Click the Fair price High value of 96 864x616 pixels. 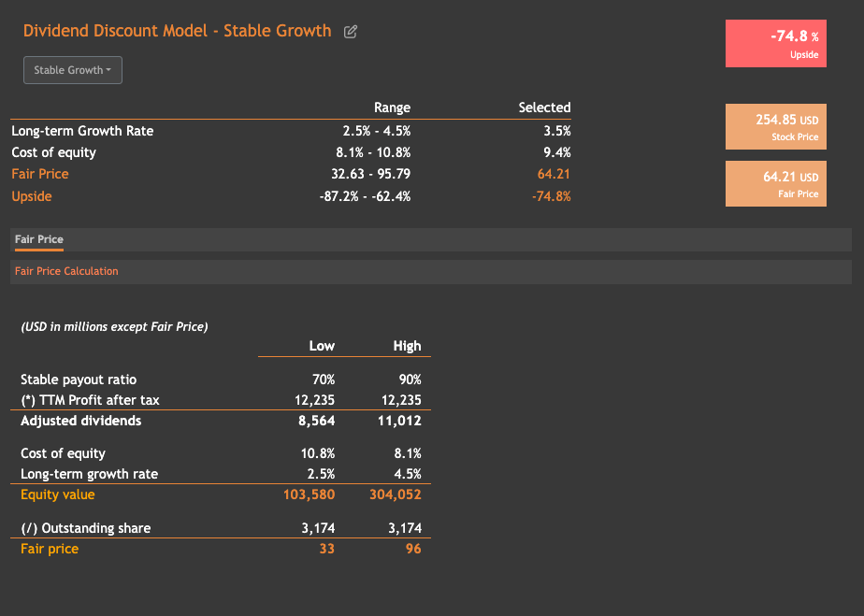[x=415, y=548]
